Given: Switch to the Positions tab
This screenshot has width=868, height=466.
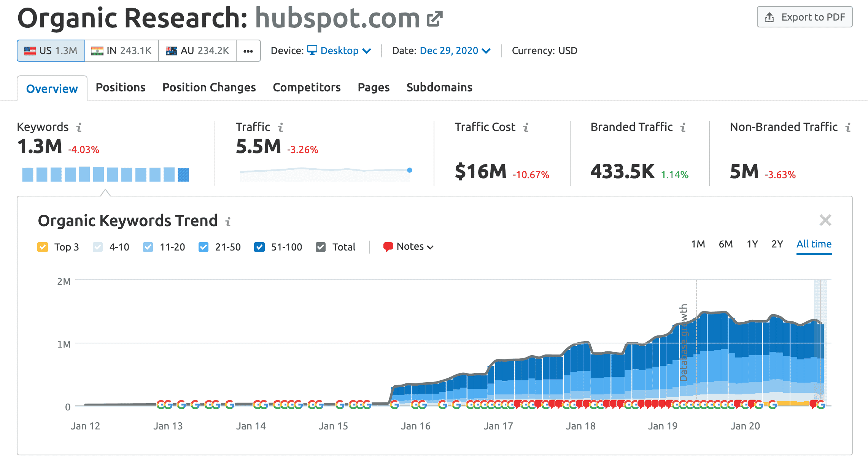Looking at the screenshot, I should point(121,87).
